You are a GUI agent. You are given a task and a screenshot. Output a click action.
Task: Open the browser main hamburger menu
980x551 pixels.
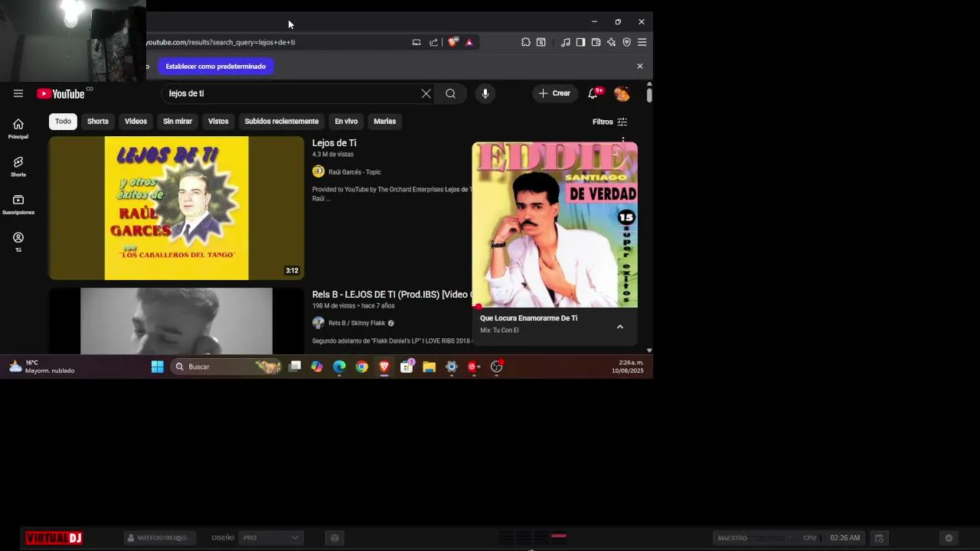[642, 42]
